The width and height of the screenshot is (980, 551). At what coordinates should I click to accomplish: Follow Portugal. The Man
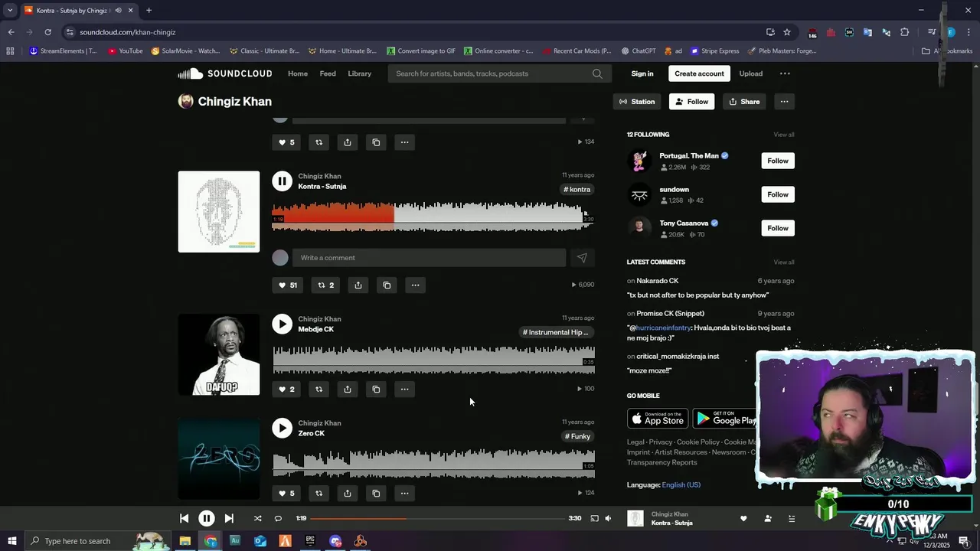pyautogui.click(x=778, y=161)
